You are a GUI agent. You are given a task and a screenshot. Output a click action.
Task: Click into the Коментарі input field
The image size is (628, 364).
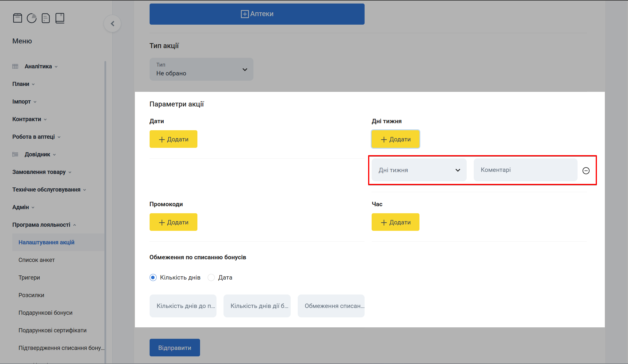(525, 170)
